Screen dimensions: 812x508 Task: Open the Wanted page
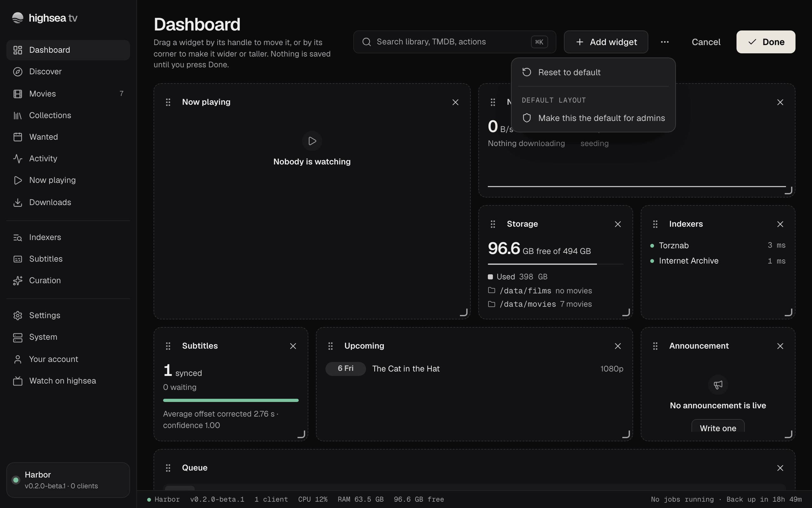68,137
